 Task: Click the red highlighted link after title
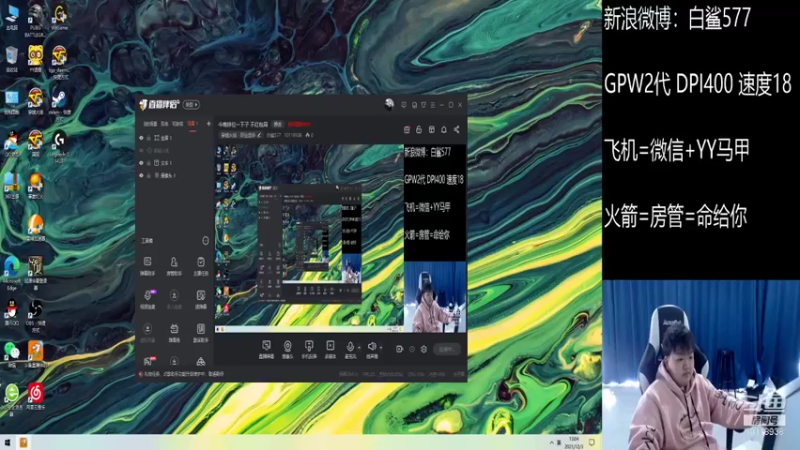[299, 124]
